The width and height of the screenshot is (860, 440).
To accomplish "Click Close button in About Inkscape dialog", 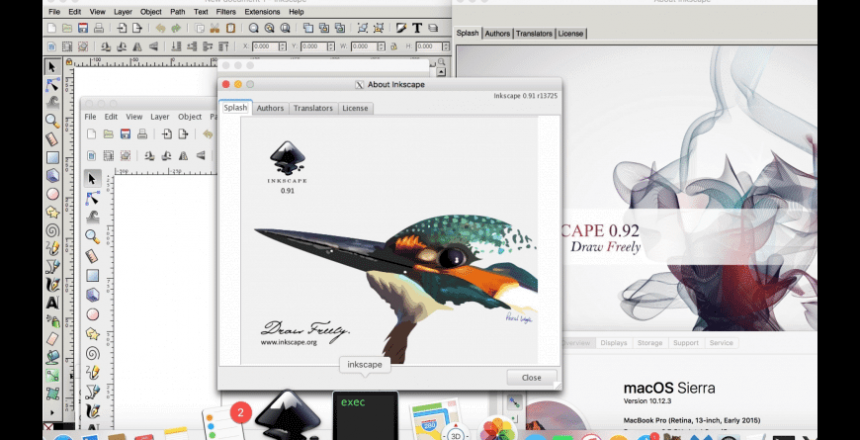I will [531, 377].
